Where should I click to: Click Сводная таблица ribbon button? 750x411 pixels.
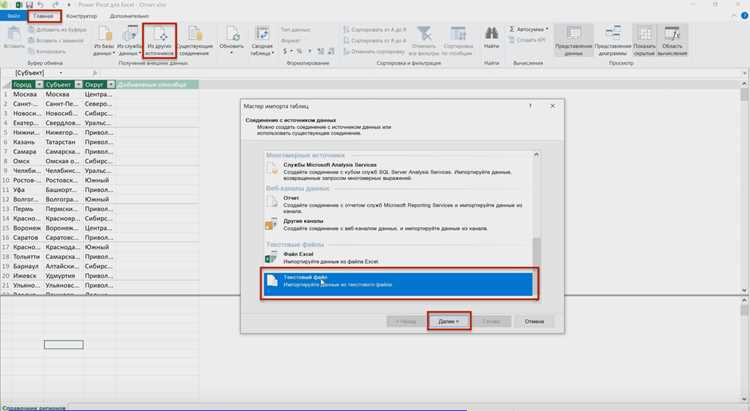coord(262,41)
